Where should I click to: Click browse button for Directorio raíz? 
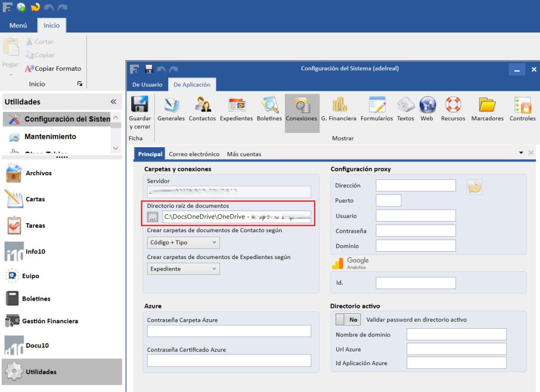coord(153,216)
